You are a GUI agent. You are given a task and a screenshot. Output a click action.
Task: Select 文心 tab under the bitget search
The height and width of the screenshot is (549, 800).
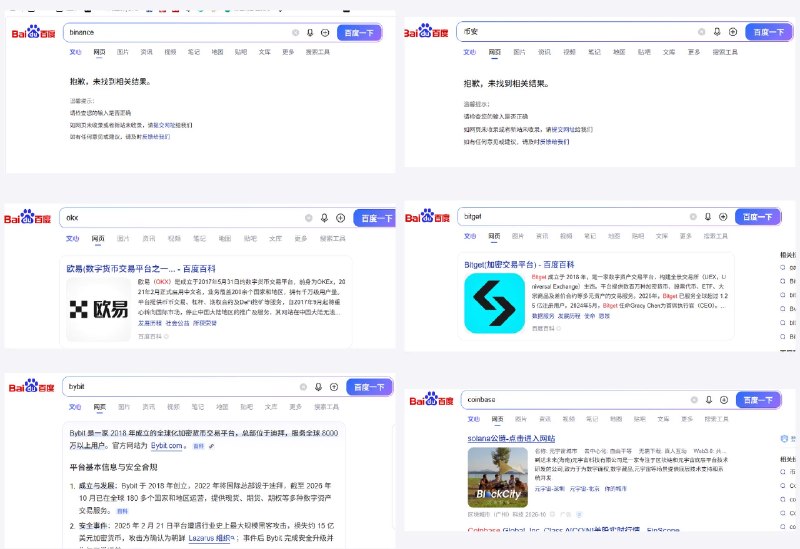click(x=470, y=236)
